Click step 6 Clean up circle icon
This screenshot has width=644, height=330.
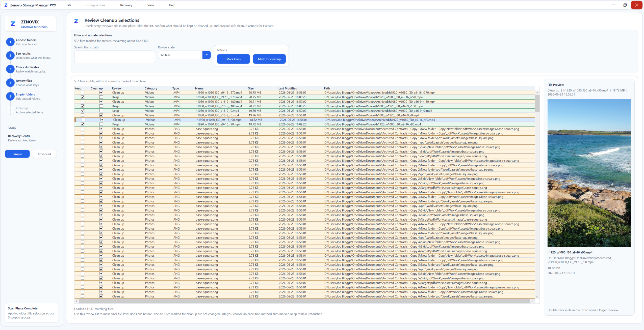pos(10,110)
